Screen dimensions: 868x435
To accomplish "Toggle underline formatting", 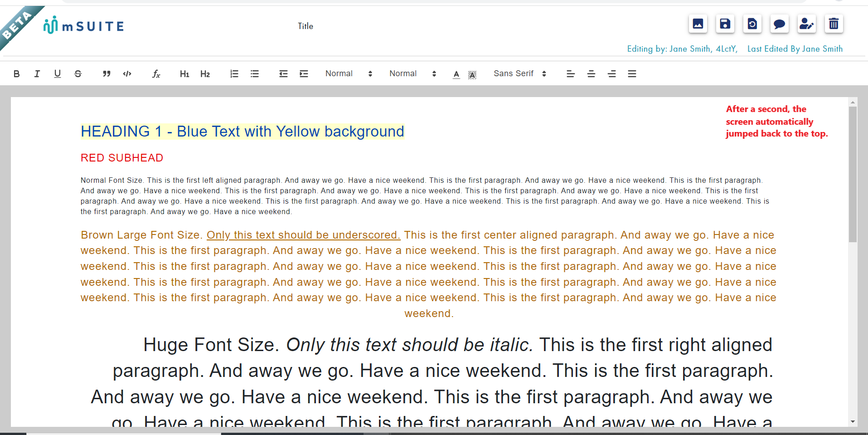I will coord(57,73).
